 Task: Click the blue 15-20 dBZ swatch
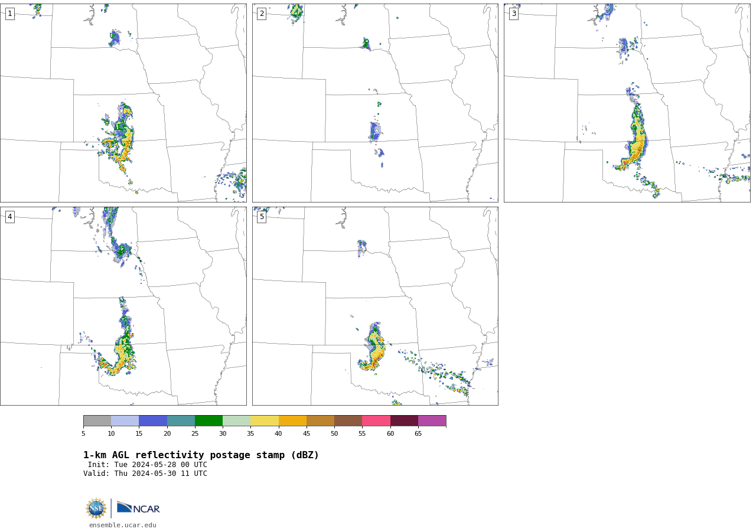pos(153,421)
